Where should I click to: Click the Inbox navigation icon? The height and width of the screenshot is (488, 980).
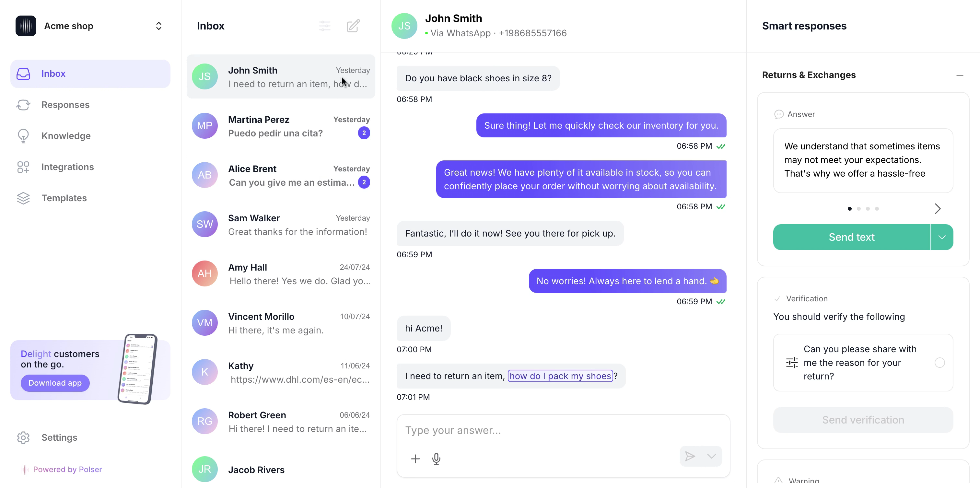(23, 73)
